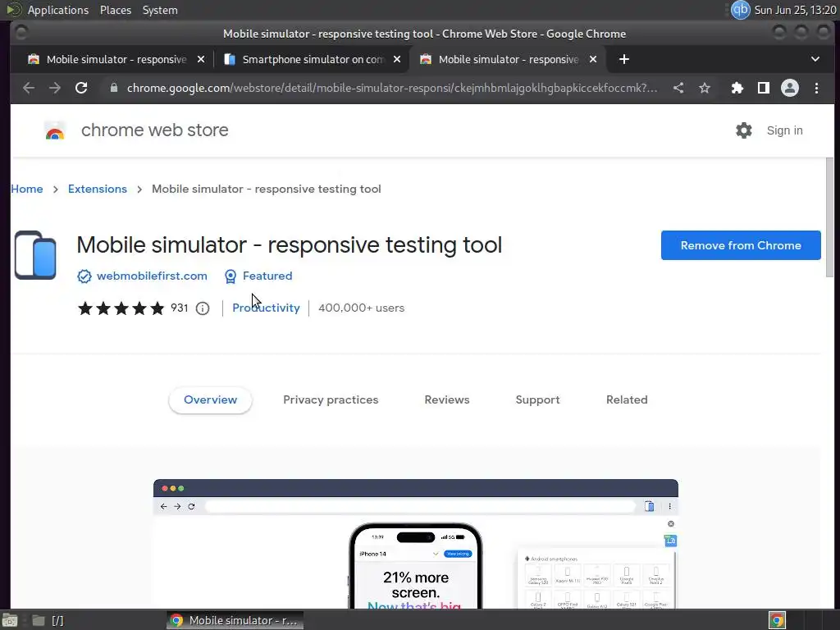This screenshot has width=840, height=630.
Task: Go forward with browser forward arrow
Action: [x=55, y=88]
